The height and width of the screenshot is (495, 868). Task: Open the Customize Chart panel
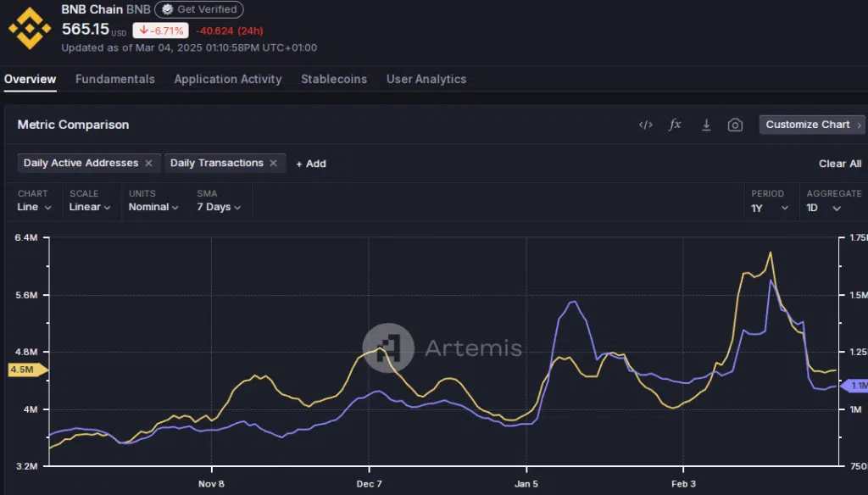coord(812,125)
